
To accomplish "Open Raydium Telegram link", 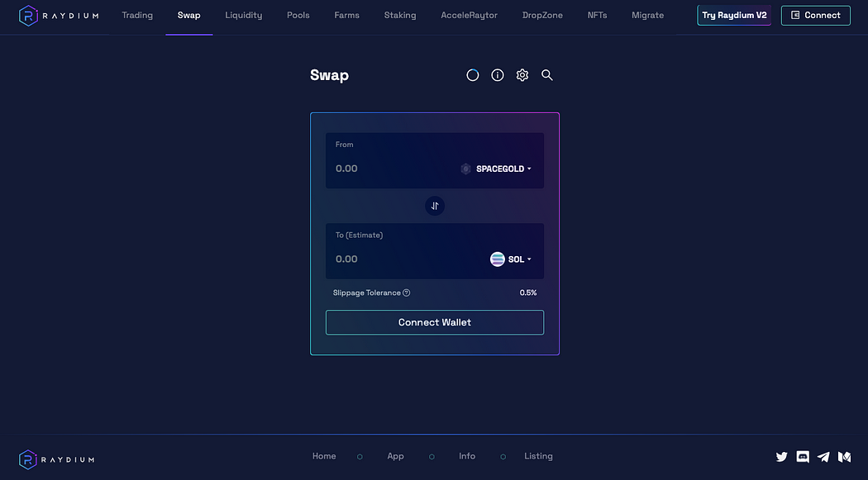I will click(823, 457).
